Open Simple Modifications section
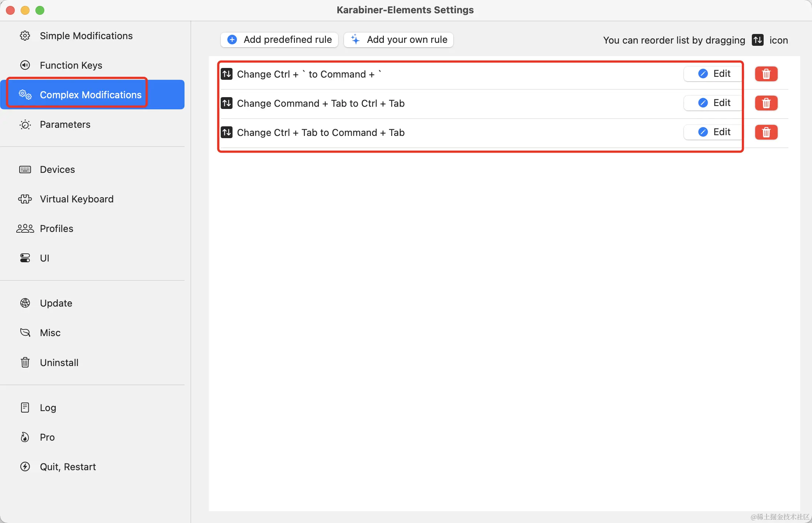812x523 pixels. click(92, 36)
